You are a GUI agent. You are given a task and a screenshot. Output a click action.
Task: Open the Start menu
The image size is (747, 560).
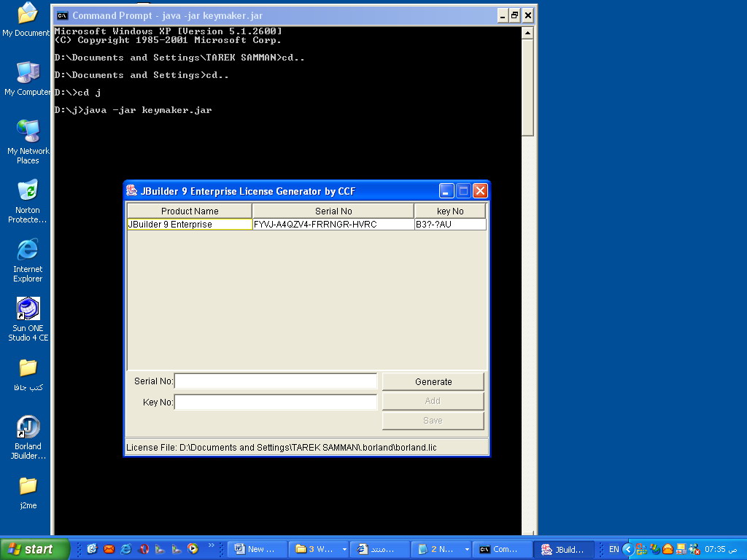click(x=34, y=549)
